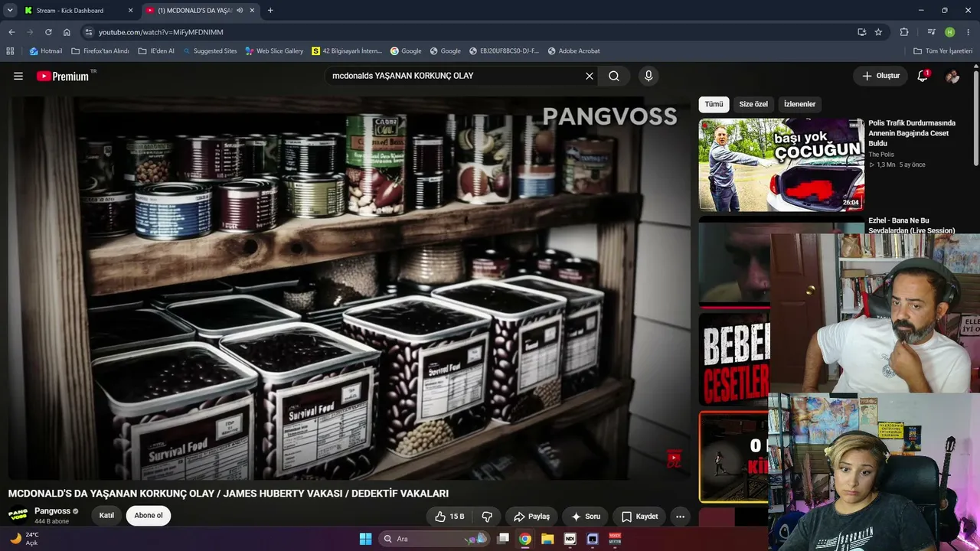Like the video with thumbs up

[449, 517]
